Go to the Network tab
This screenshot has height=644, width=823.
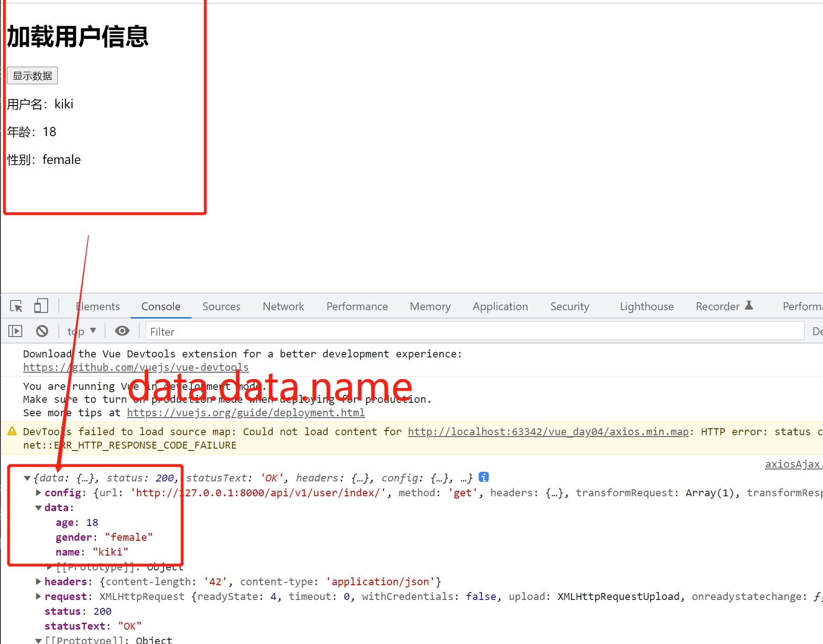coord(283,306)
